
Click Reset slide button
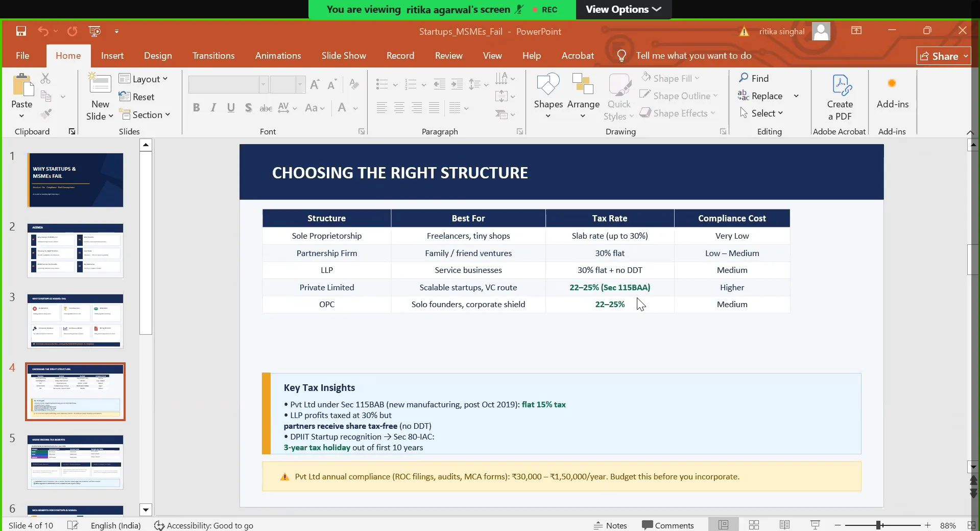click(x=137, y=97)
